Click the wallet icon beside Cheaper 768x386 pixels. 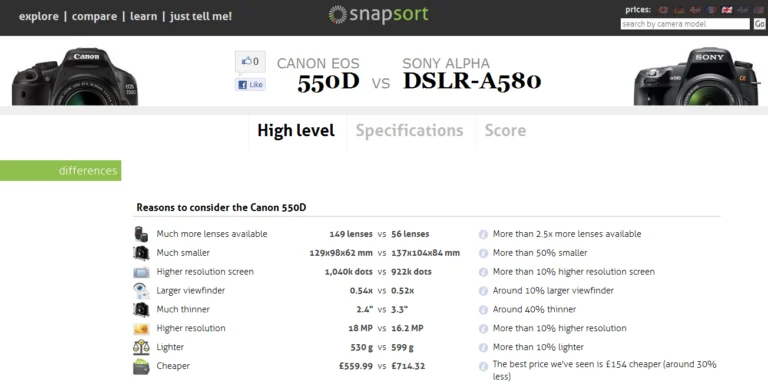click(141, 366)
